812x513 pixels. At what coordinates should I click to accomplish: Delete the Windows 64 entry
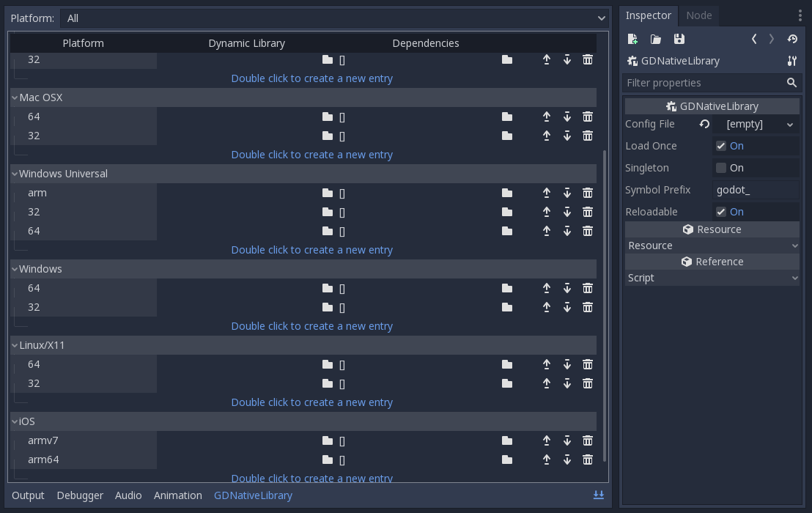(587, 288)
